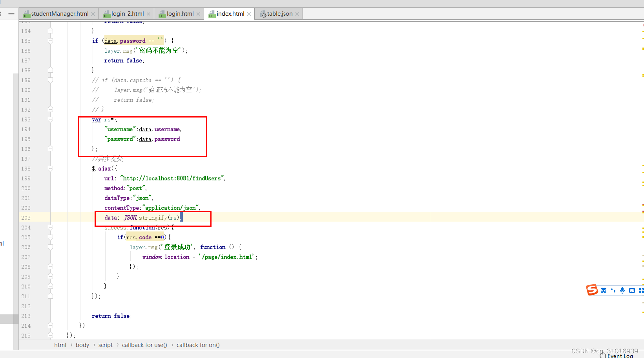644x358 pixels.
Task: Toggle the Sogou punctuation mode icon
Action: pyautogui.click(x=613, y=290)
